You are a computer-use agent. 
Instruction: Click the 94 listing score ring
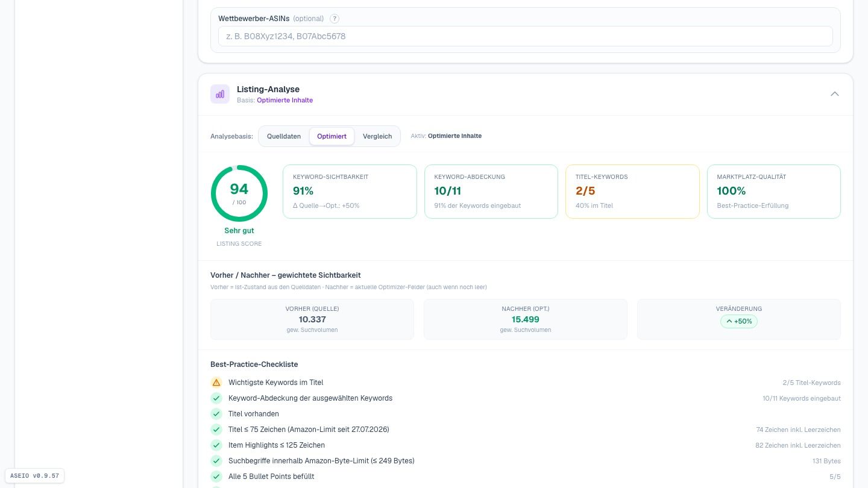239,193
